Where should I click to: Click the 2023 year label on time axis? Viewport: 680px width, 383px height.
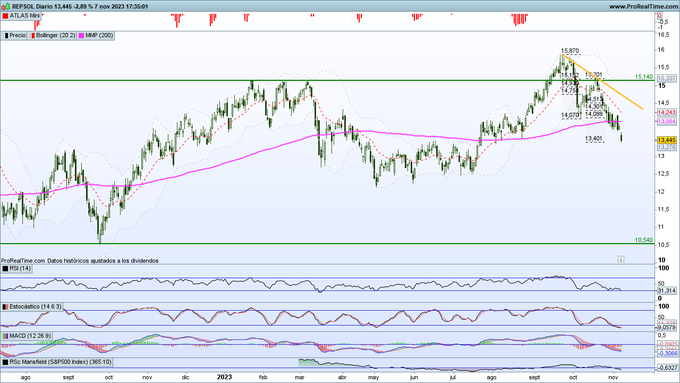224,377
